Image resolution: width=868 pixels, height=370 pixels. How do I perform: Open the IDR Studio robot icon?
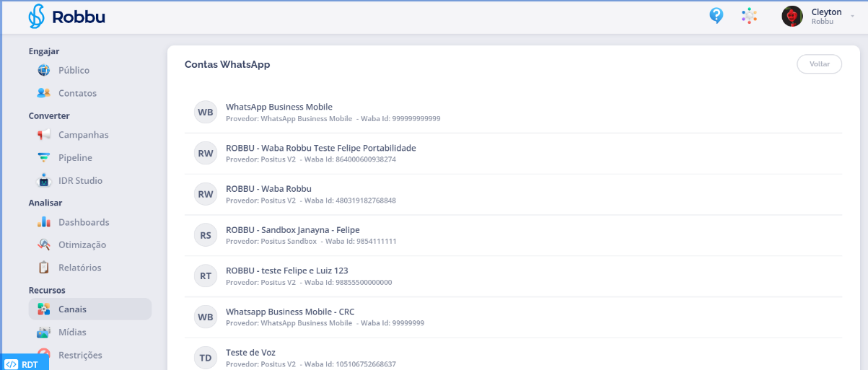pos(44,180)
